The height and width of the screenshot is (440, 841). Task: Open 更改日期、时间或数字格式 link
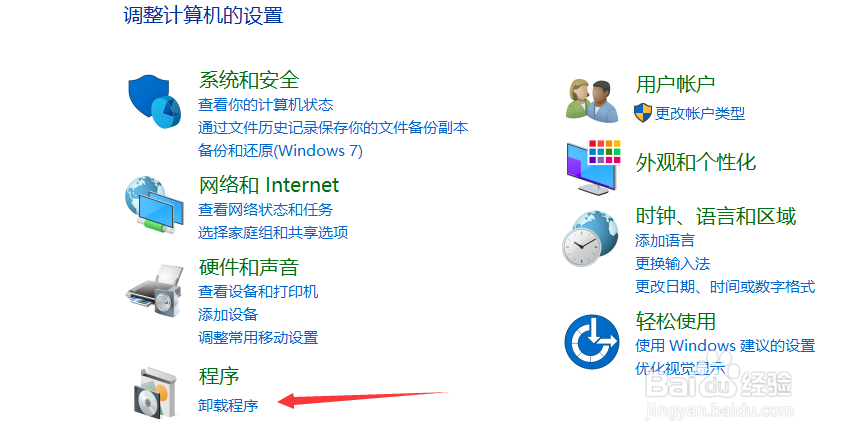725,287
